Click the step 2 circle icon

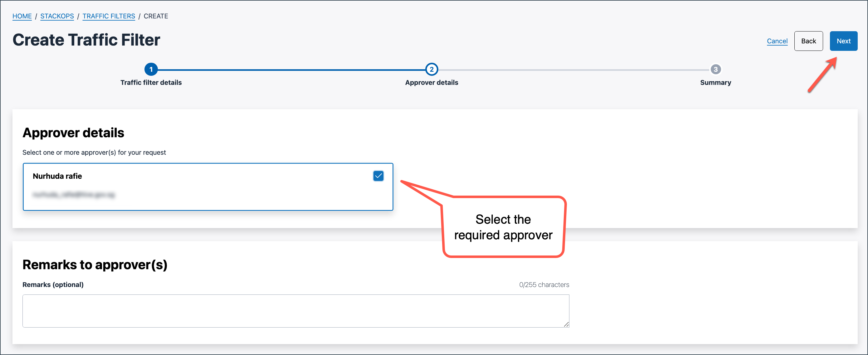[x=431, y=69]
